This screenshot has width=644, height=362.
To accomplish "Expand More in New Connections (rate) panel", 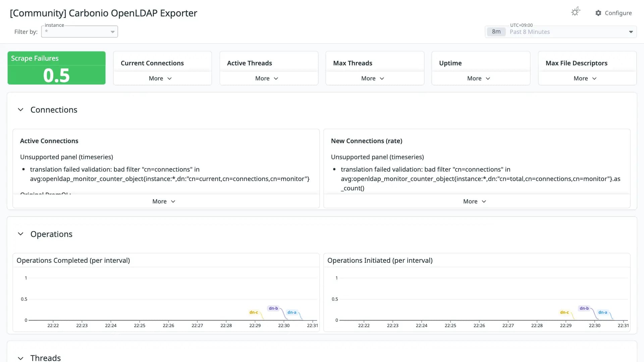I will click(x=475, y=201).
